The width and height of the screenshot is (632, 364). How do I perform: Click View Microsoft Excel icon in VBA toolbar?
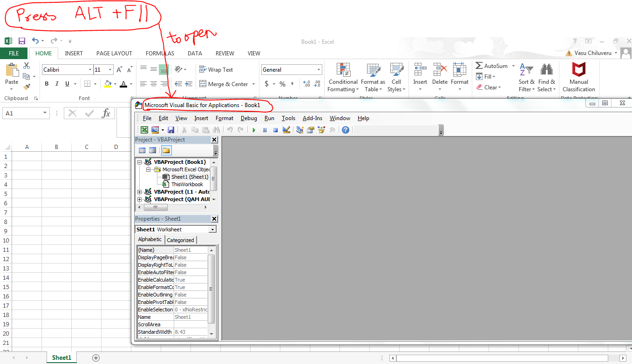144,130
